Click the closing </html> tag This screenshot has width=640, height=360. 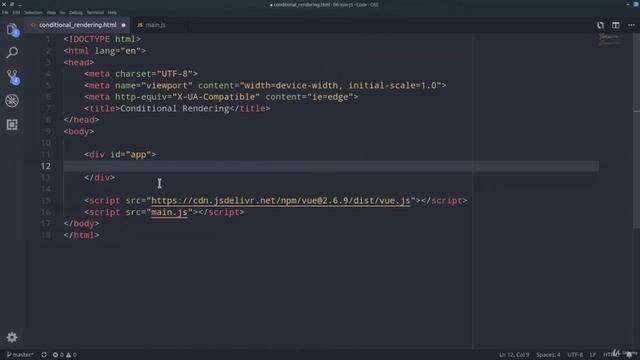[x=82, y=235]
